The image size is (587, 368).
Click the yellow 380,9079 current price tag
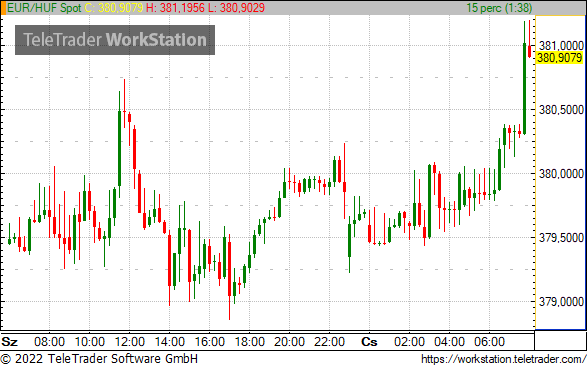(x=560, y=58)
